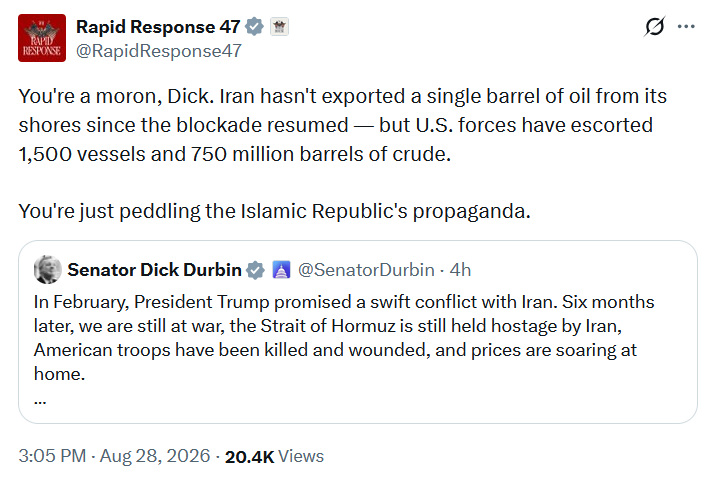Image resolution: width=713 pixels, height=485 pixels.
Task: Expand the quoted post's trailing ellipsis
Action: point(40,401)
